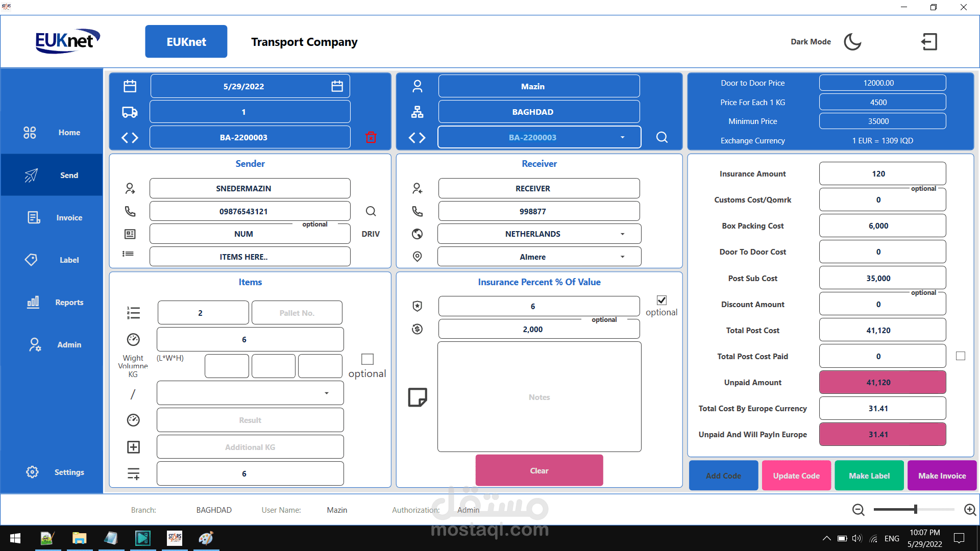Check the volume optional checkbox in Items

pos(367,359)
